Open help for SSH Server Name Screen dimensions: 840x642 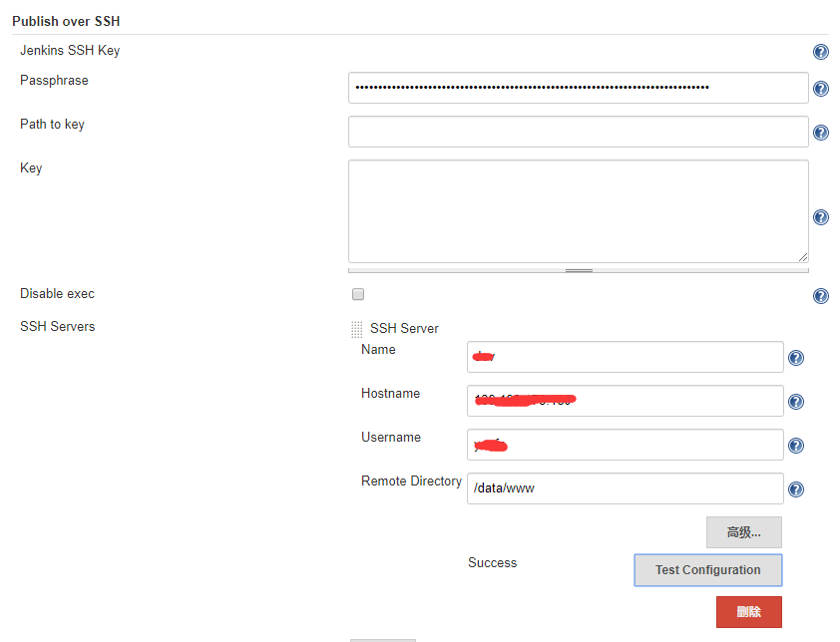tap(796, 357)
